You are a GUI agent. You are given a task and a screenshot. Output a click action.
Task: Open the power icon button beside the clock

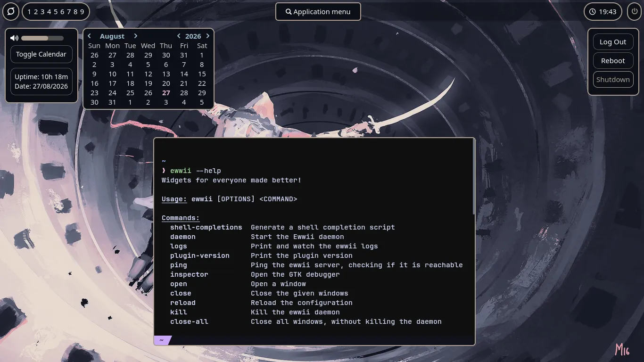634,11
